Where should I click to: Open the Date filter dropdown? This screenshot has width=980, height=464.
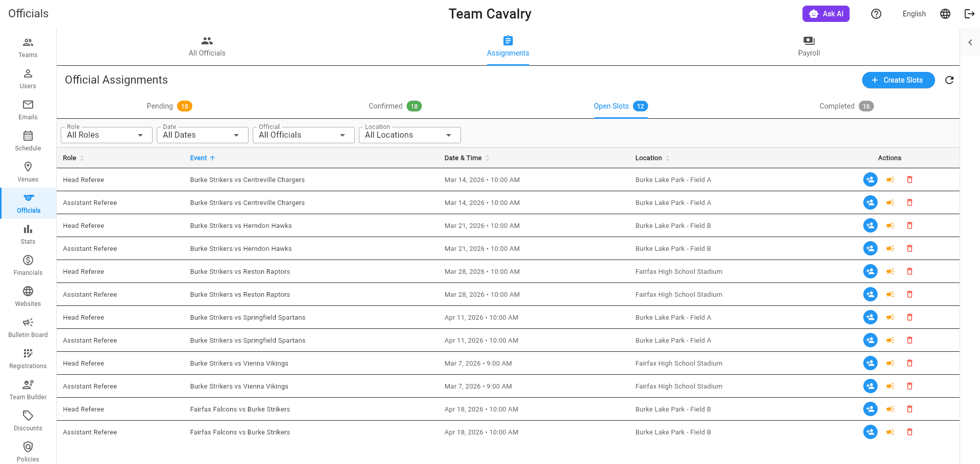tap(202, 135)
